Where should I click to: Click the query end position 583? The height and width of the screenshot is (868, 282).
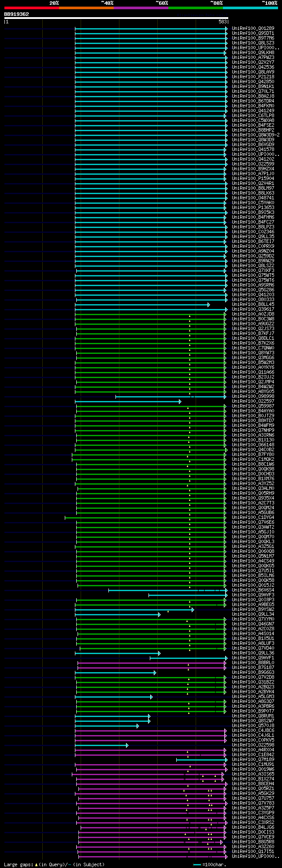pos(223,22)
